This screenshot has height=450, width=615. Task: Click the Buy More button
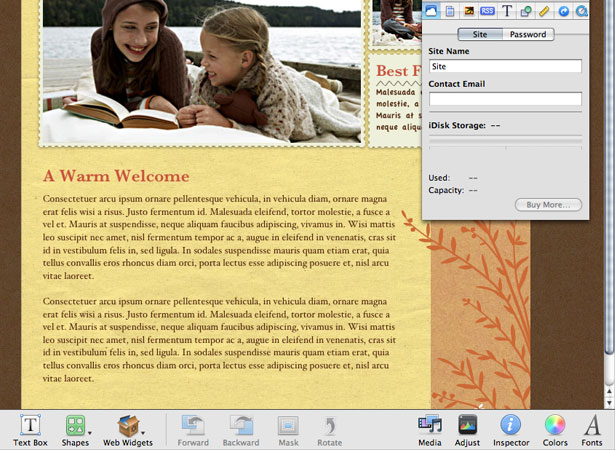click(548, 205)
